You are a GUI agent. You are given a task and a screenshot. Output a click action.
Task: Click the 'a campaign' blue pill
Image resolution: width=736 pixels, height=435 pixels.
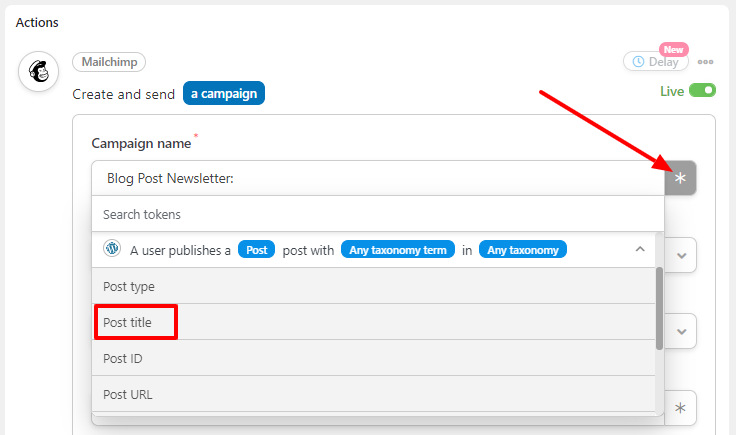coord(224,93)
